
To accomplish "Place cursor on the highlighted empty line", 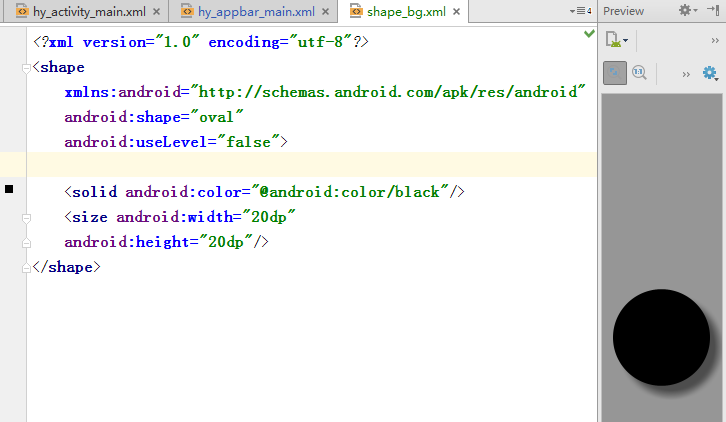I will click(312, 164).
